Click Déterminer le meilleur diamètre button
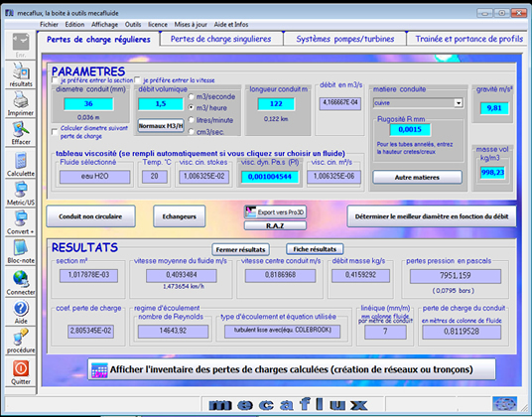This screenshot has width=532, height=417. click(x=432, y=216)
